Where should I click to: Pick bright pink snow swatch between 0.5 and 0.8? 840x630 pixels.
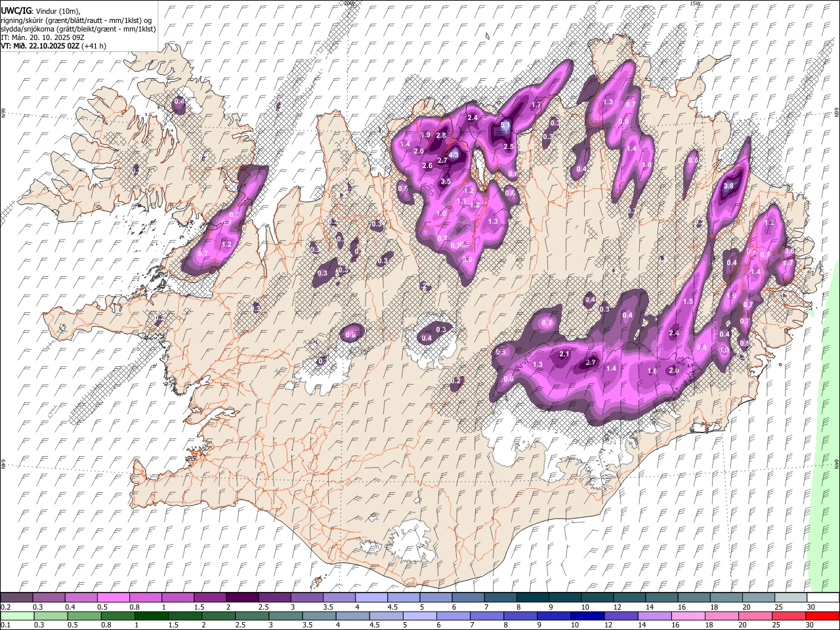tap(113, 597)
